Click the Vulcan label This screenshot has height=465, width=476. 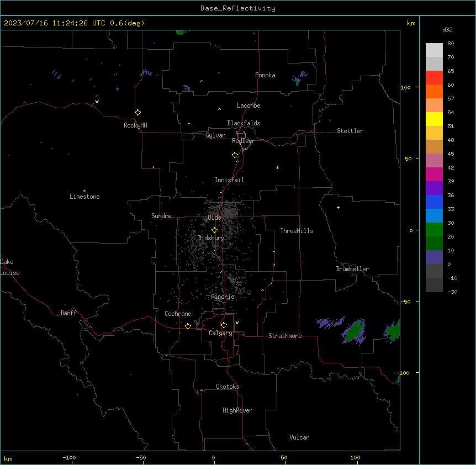click(300, 437)
